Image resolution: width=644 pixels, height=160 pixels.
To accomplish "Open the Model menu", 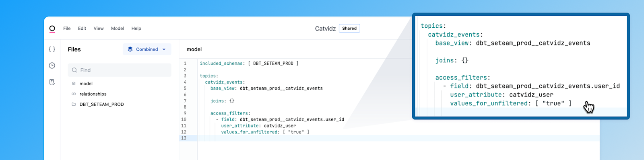I will 118,29.
